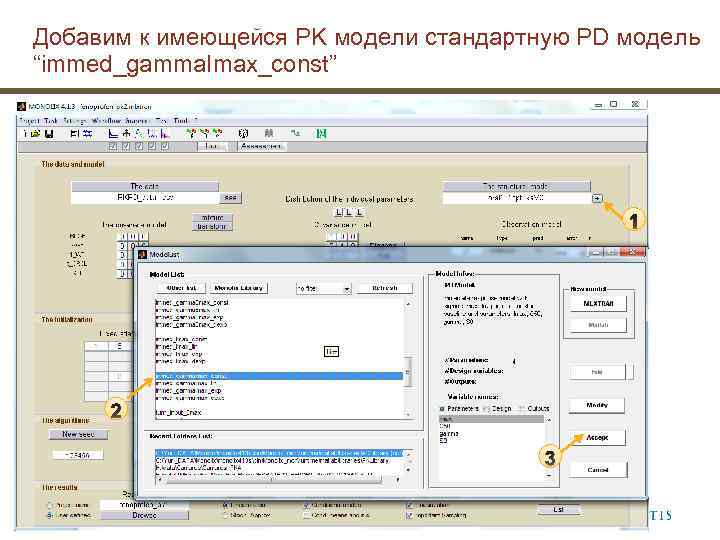Click the Refresh button in Model List
The height and width of the screenshot is (540, 720).
pos(384,288)
